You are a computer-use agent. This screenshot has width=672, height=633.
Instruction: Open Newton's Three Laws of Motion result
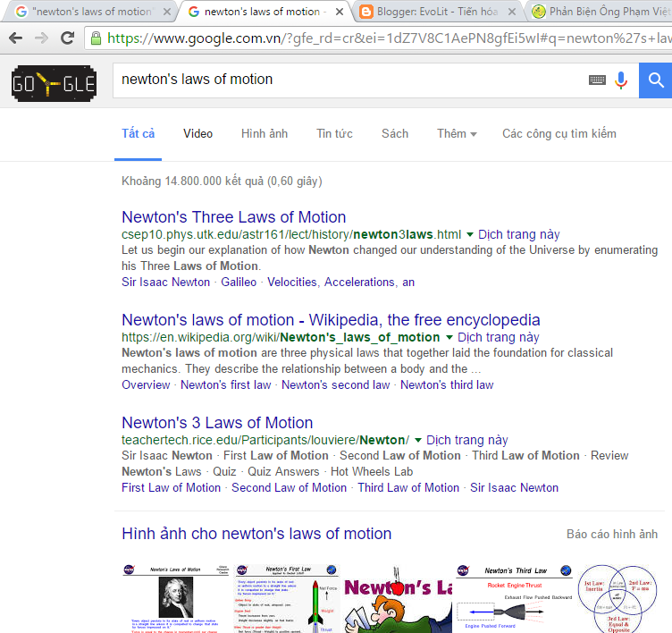(233, 217)
